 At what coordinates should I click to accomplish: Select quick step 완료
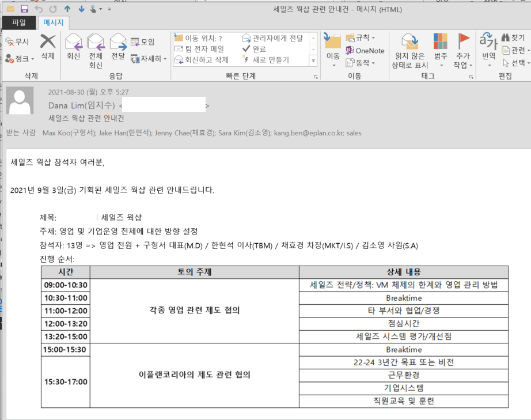pyautogui.click(x=255, y=49)
